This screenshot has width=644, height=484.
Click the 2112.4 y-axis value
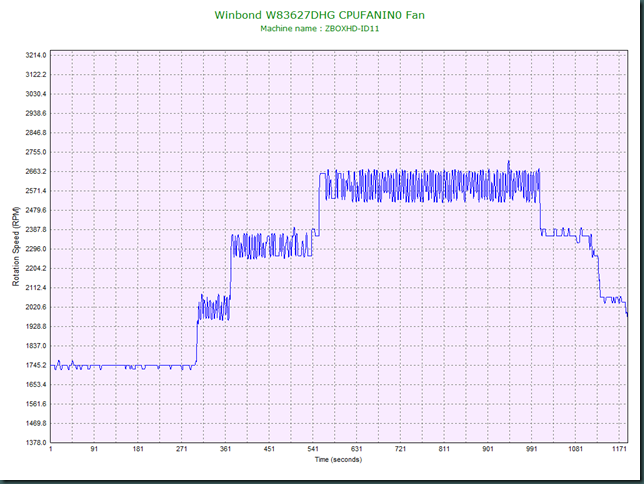36,288
